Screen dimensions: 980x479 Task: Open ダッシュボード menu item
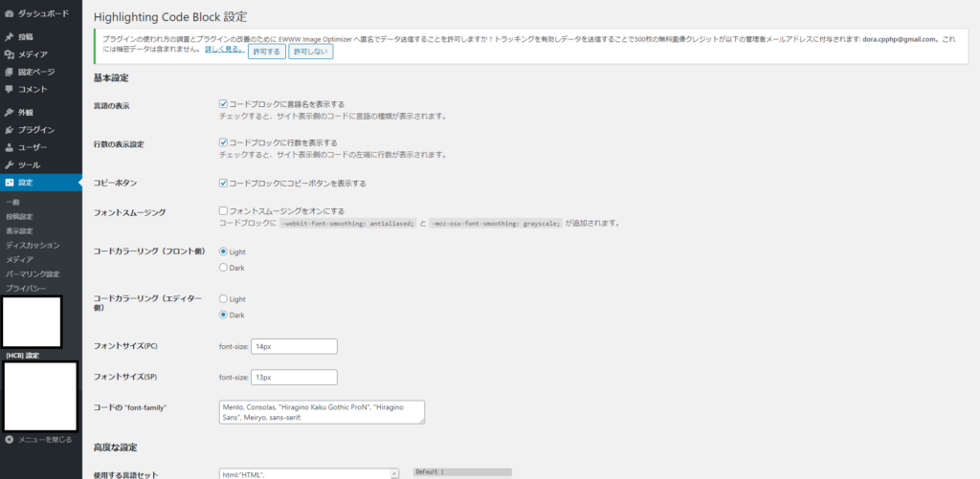40,13
